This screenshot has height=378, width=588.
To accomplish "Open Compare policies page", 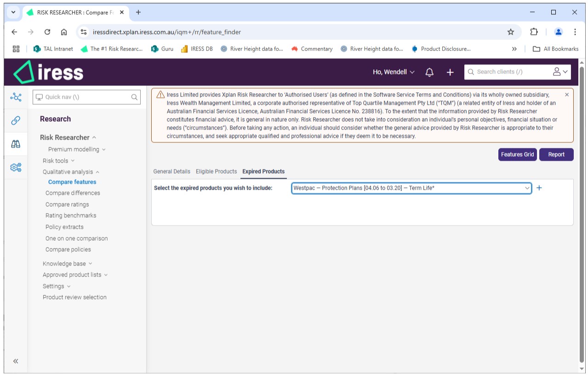I will click(x=68, y=249).
